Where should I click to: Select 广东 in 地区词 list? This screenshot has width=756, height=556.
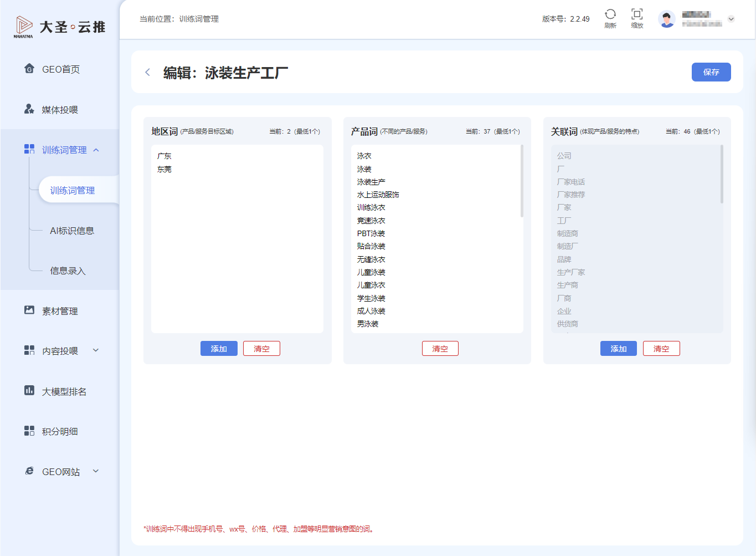[164, 156]
